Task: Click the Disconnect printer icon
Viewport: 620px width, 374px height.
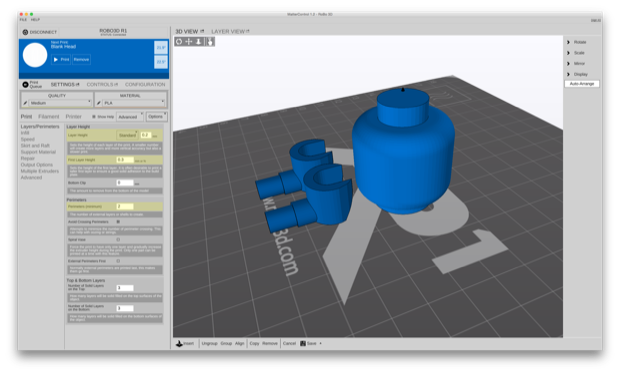Action: tap(25, 32)
